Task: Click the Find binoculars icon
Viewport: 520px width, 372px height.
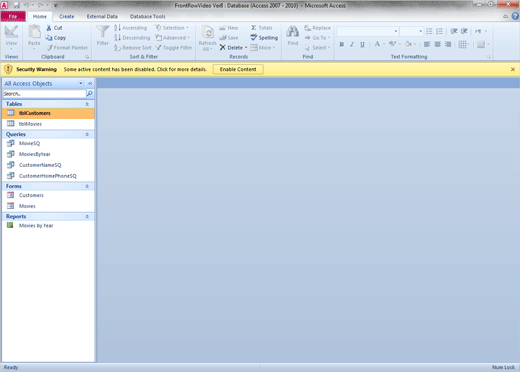Action: point(293,32)
